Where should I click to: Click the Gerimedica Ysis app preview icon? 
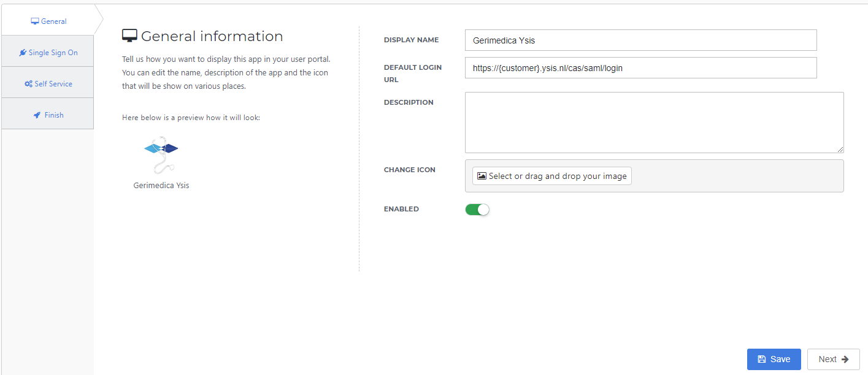pyautogui.click(x=161, y=154)
